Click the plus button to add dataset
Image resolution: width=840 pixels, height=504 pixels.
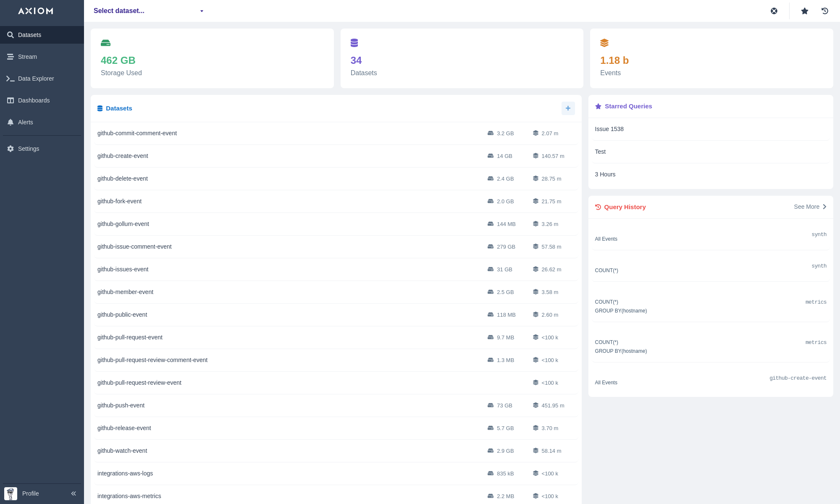(568, 108)
